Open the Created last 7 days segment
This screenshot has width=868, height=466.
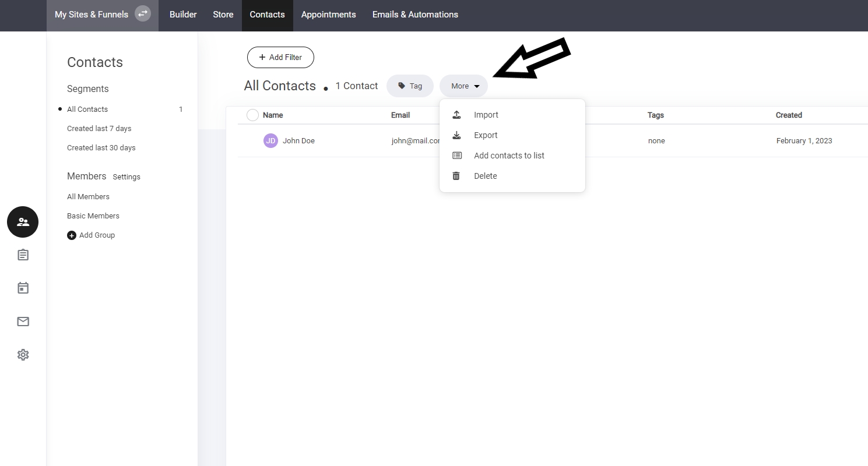click(99, 128)
